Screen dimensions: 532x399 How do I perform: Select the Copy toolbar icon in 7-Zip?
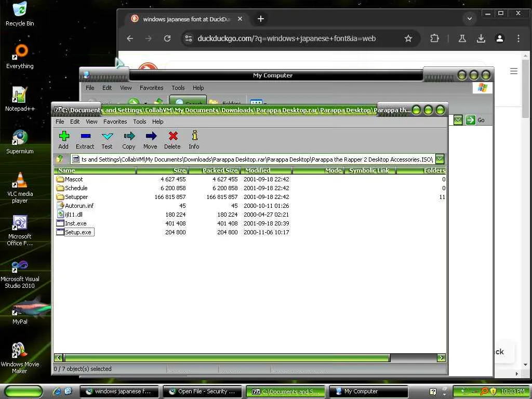pos(129,140)
